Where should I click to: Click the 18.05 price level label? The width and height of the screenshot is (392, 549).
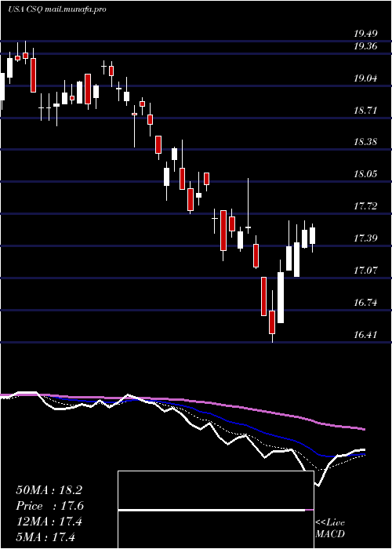365,174
